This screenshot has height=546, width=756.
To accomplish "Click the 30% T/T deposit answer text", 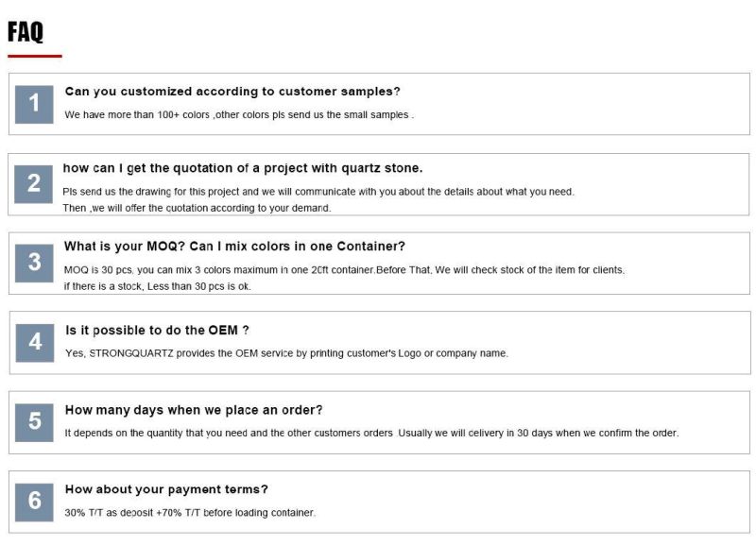I will pyautogui.click(x=190, y=513).
